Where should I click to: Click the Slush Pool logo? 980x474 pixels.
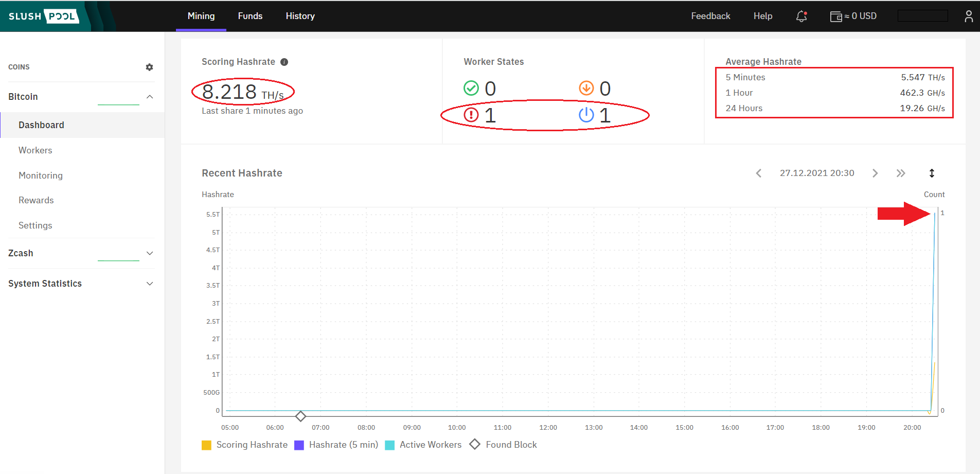tap(44, 16)
